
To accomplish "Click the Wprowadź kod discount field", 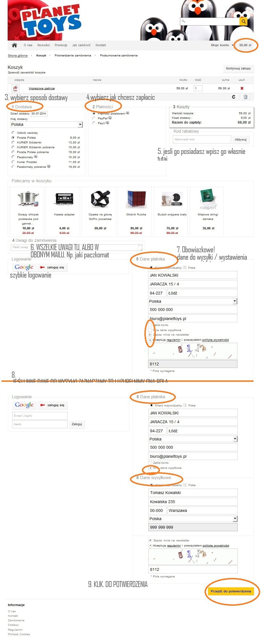I will pyautogui.click(x=202, y=139).
